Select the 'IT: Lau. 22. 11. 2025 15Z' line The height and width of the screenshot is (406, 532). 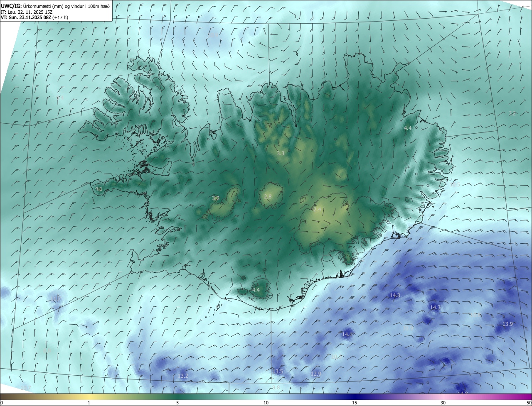27,12
